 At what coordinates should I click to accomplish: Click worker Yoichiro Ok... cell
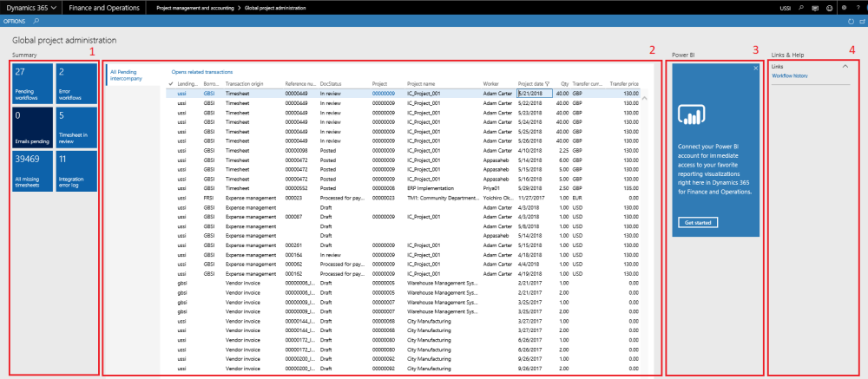(x=497, y=198)
